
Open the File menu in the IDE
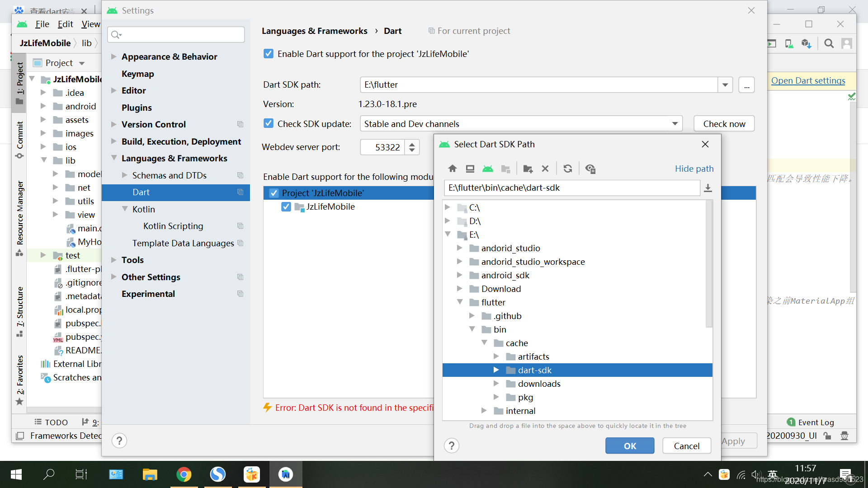pos(42,24)
